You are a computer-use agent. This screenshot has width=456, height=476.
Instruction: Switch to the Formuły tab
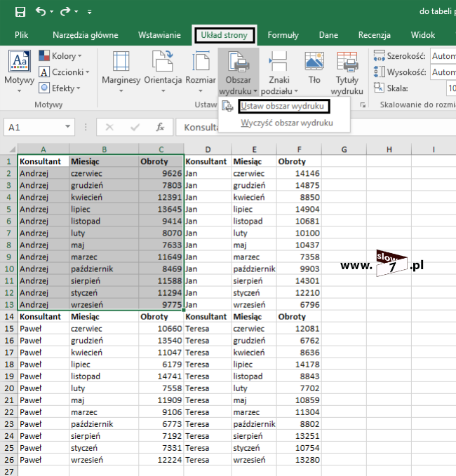[x=283, y=35]
